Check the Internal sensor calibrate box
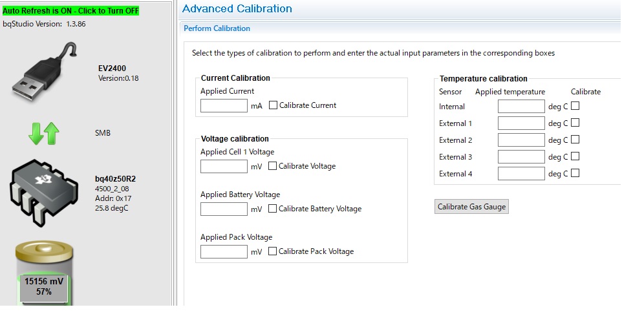 pos(575,106)
